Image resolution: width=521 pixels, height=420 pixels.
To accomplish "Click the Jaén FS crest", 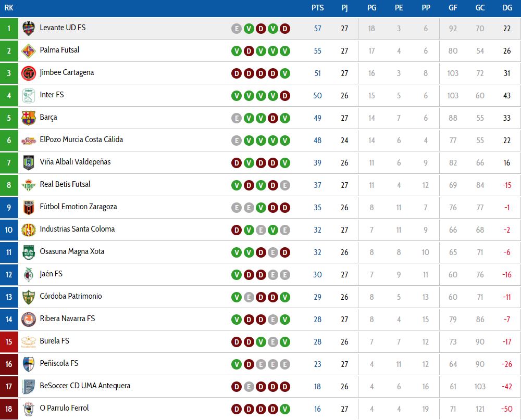I will click(x=29, y=275).
